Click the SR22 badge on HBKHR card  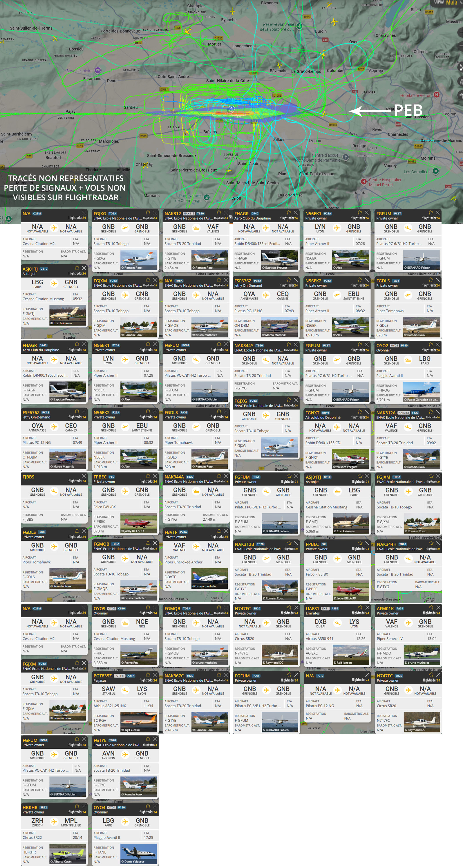tap(44, 807)
